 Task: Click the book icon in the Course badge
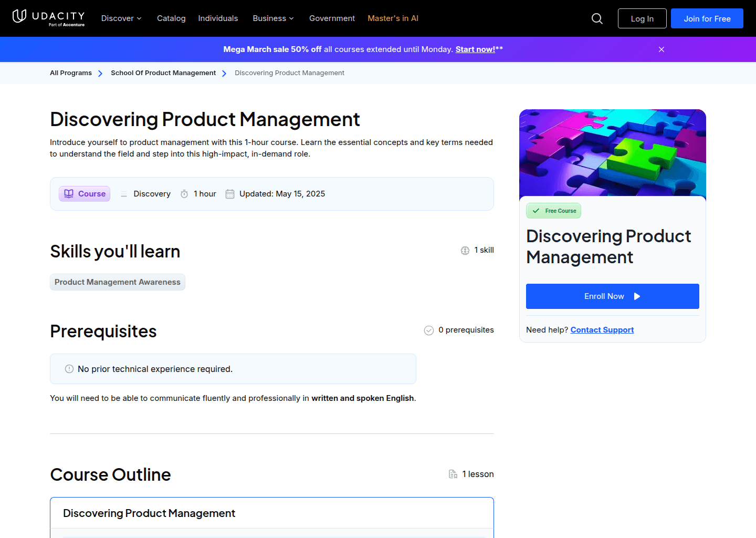(x=69, y=193)
